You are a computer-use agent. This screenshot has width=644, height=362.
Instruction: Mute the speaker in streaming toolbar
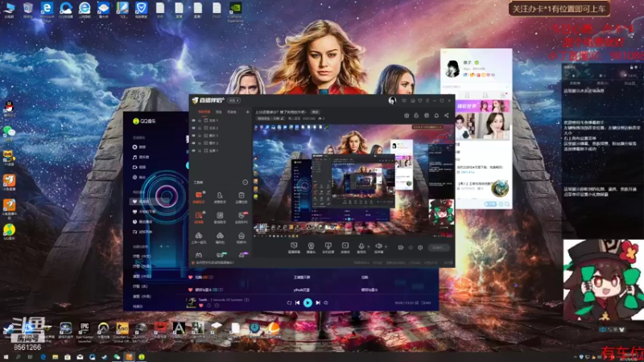[x=378, y=247]
